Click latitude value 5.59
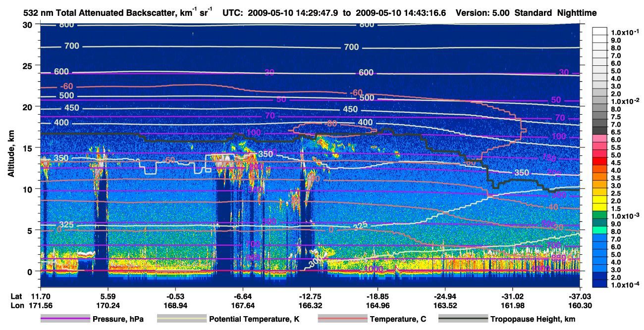Image resolution: width=644 pixels, height=330 pixels. pyautogui.click(x=108, y=296)
